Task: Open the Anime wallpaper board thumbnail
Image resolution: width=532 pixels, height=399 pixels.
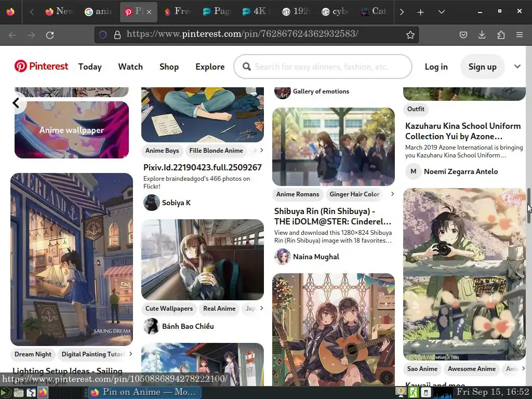Action: pos(72,129)
